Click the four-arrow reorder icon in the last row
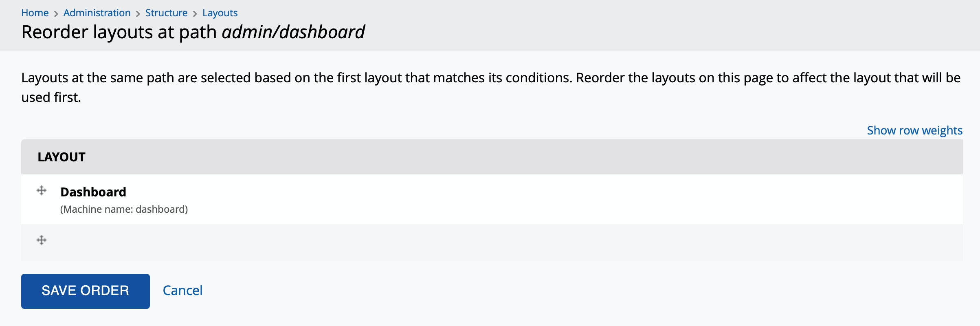This screenshot has height=326, width=980. (41, 240)
